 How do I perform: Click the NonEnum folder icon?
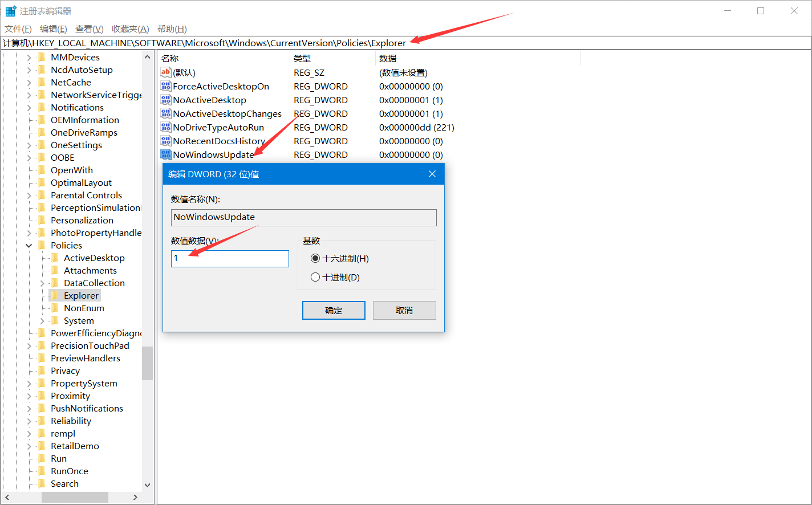pyautogui.click(x=55, y=308)
